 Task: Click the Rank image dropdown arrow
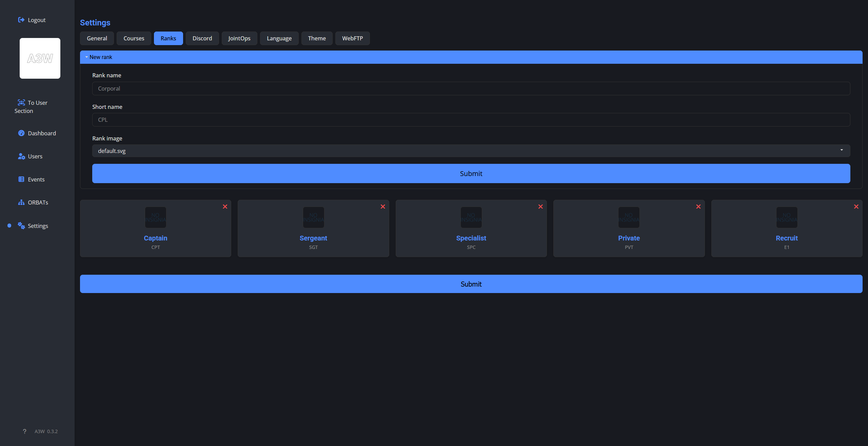pyautogui.click(x=842, y=150)
